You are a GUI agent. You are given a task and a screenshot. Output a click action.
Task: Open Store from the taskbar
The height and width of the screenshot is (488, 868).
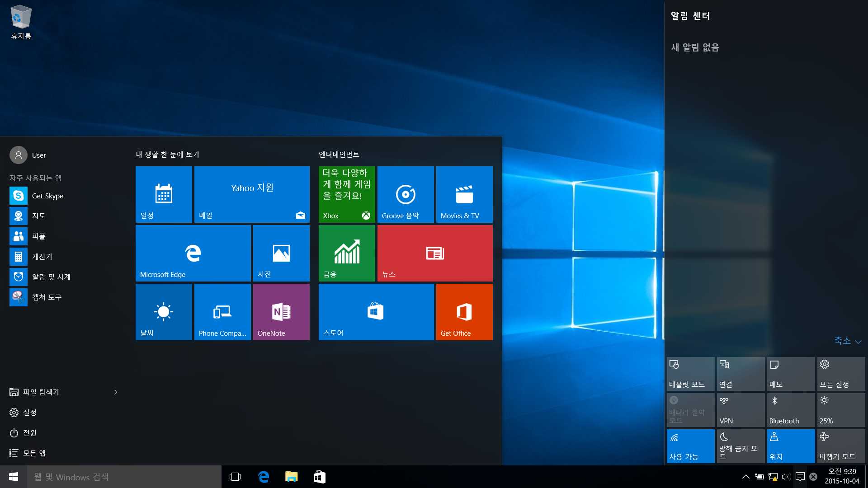(319, 477)
